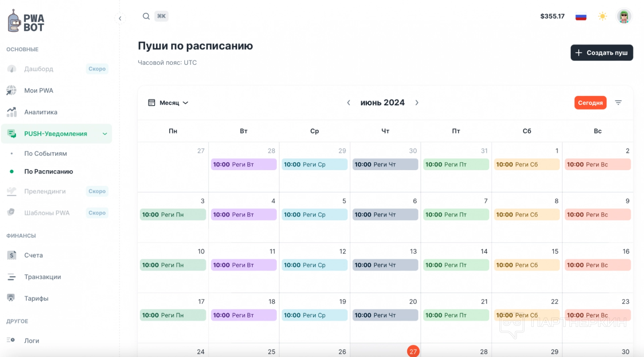Select the highlighted day 27 marker
644x357 pixels.
[413, 351]
